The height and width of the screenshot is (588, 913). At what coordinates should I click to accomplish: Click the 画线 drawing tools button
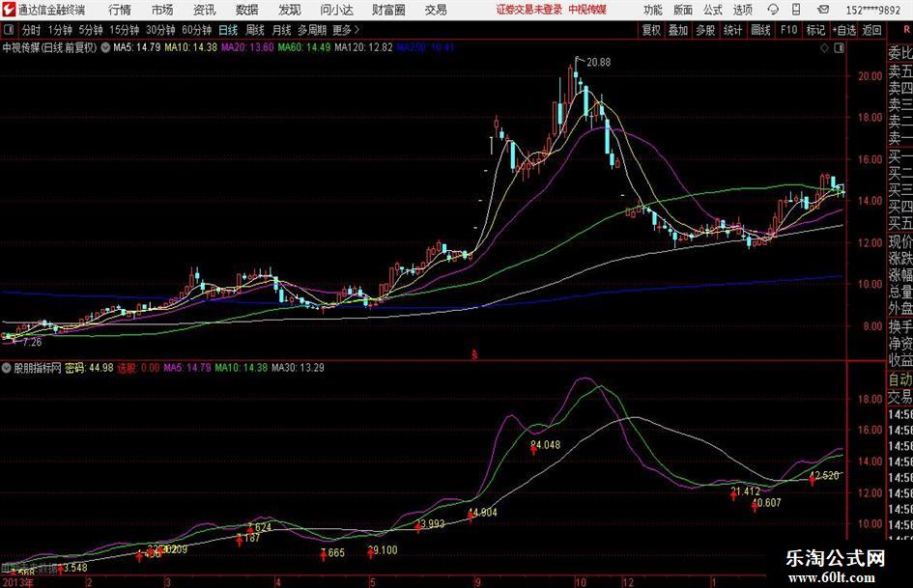(761, 30)
